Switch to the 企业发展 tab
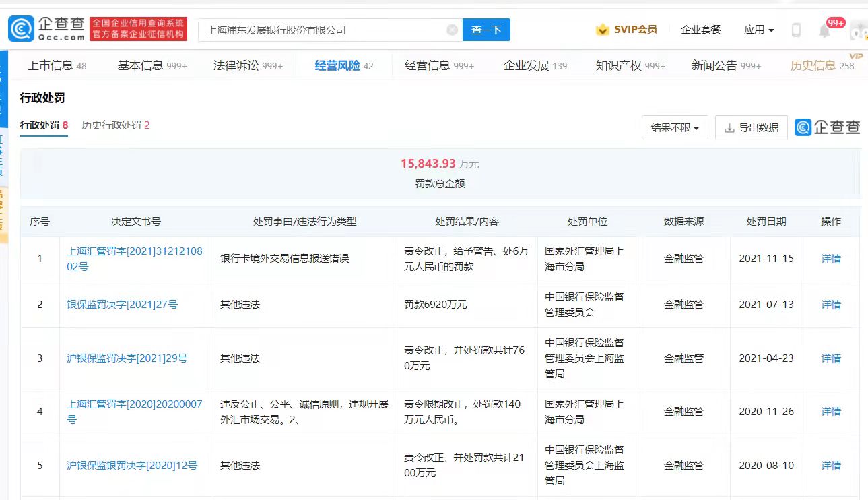868x500 pixels. point(535,66)
